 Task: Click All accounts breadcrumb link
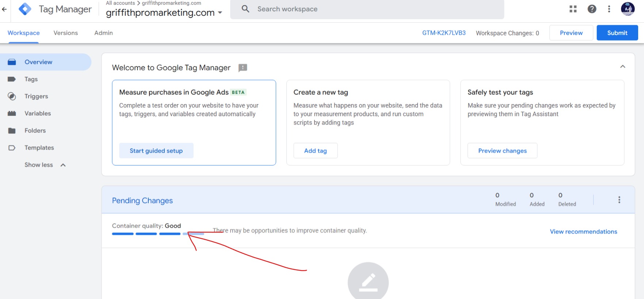(x=121, y=3)
